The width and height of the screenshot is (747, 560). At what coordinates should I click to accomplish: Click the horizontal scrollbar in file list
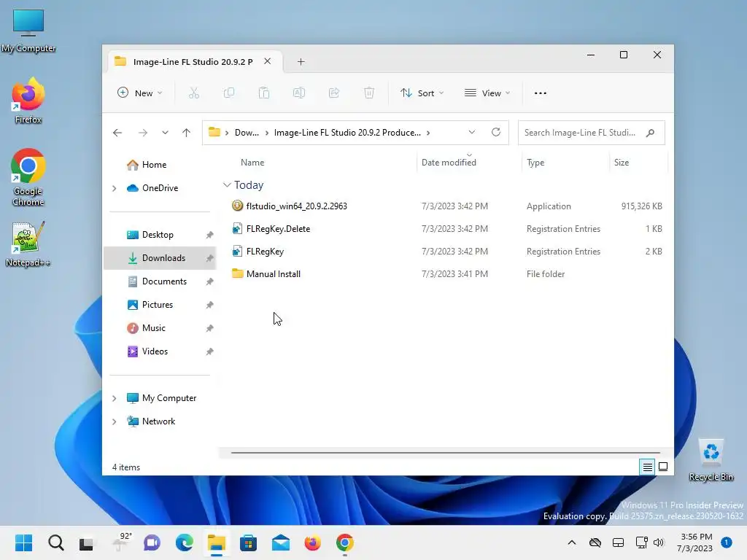click(x=446, y=452)
